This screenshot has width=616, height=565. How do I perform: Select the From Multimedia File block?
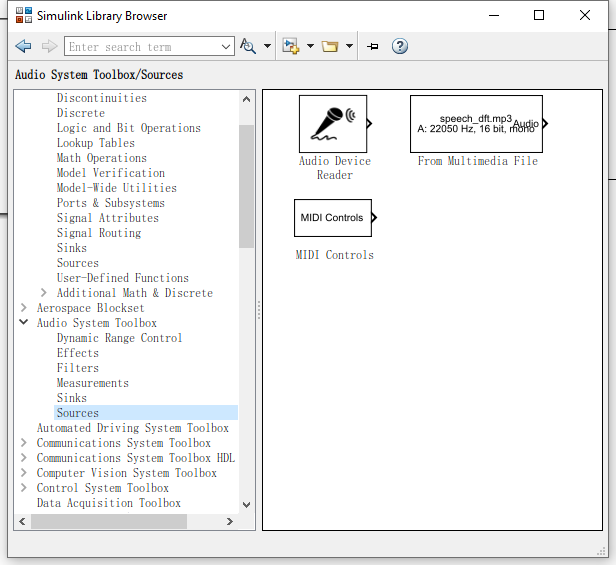(x=477, y=124)
